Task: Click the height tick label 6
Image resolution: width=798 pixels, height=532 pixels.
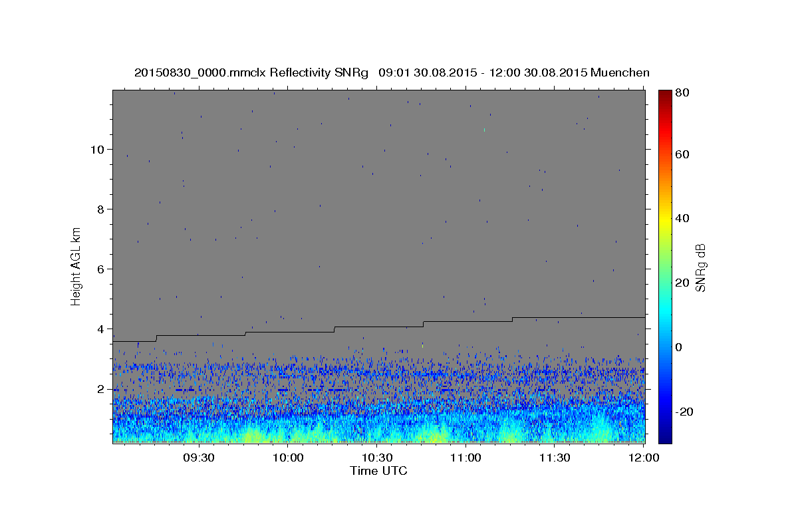Action: tap(100, 269)
